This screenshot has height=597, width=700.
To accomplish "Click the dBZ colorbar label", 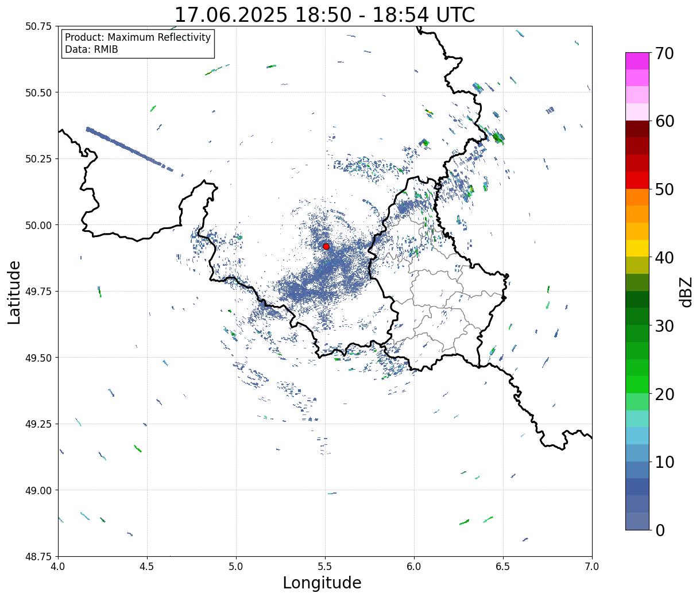I will pos(686,292).
